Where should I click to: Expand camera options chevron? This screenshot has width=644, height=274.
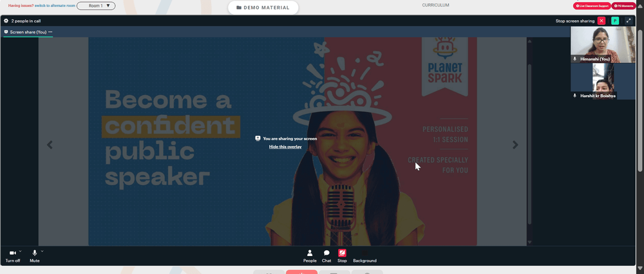point(20,251)
